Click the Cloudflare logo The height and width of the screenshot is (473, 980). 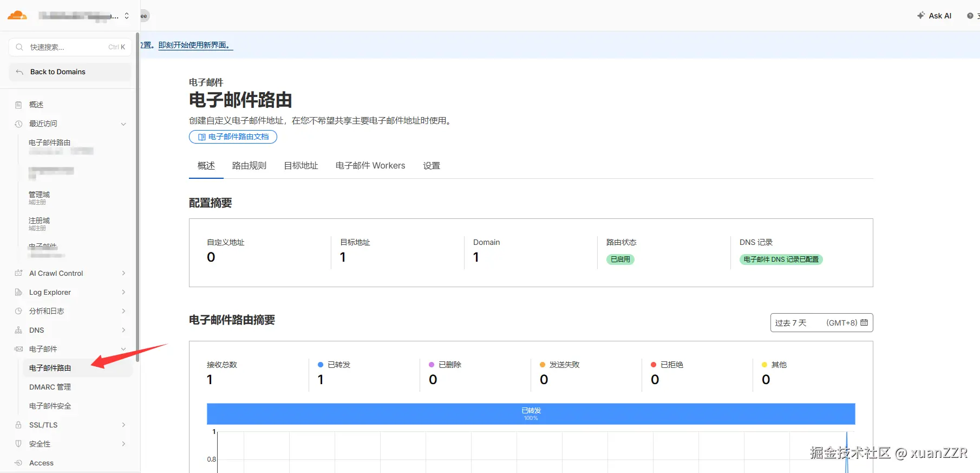pos(17,15)
